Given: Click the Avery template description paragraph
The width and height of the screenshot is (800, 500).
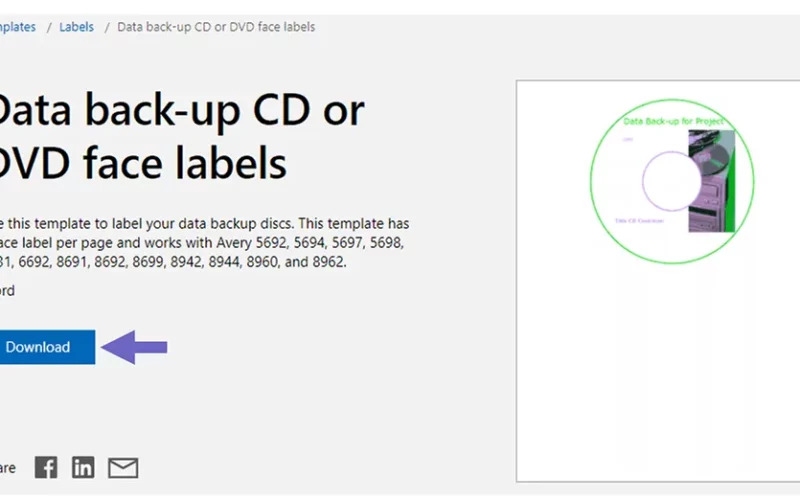Looking at the screenshot, I should coord(204,243).
